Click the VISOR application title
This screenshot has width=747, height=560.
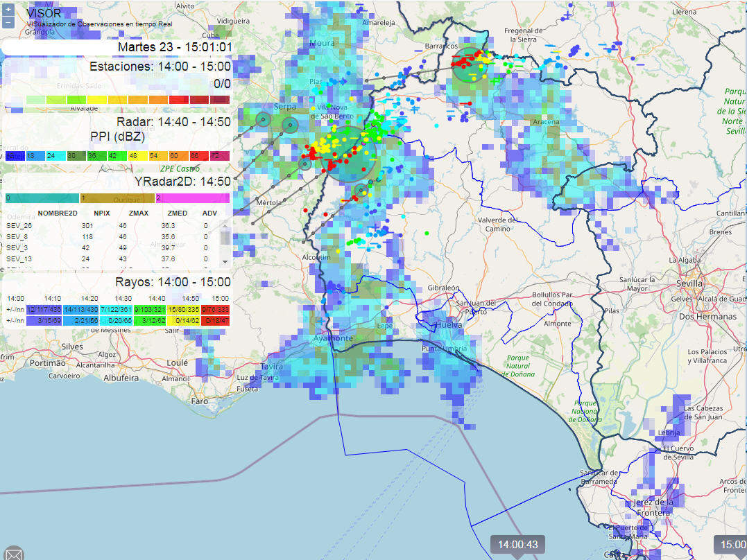pos(44,13)
